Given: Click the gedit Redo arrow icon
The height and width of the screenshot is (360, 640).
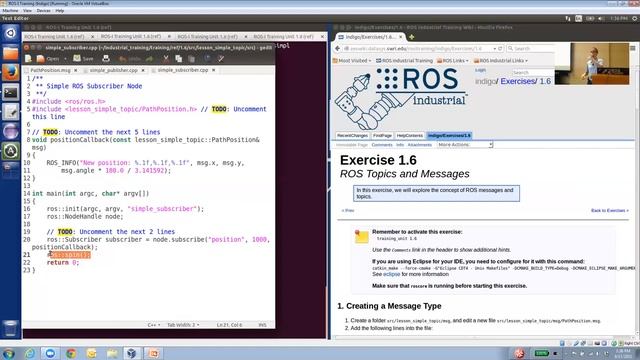Looking at the screenshot, I should (x=149, y=59).
